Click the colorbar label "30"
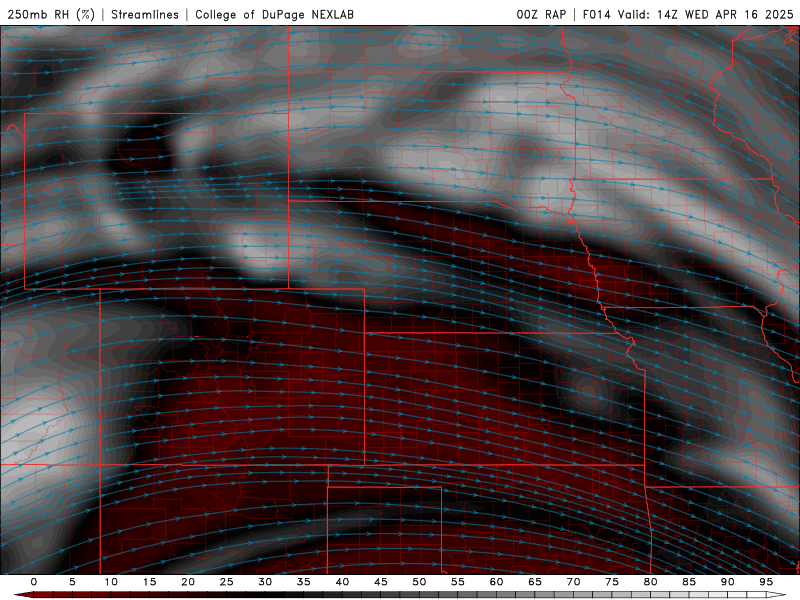 click(265, 582)
